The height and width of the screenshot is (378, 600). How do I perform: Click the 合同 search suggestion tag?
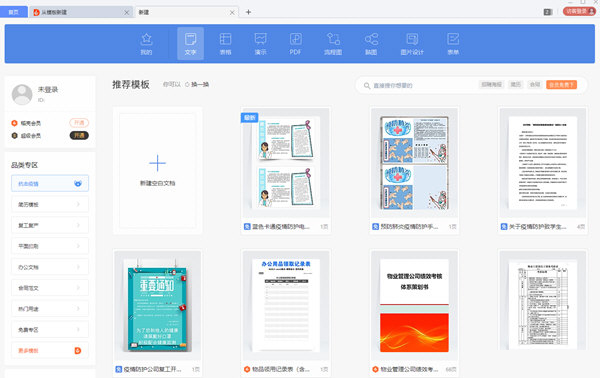(x=535, y=85)
